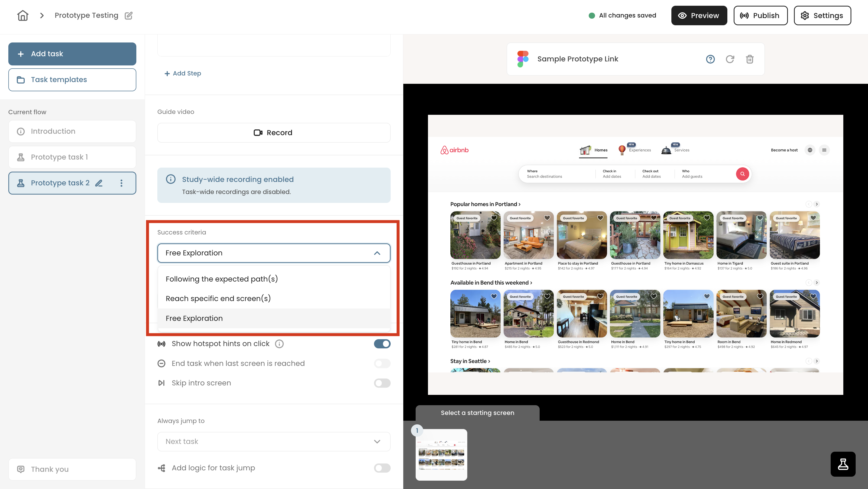Expand Popular homes in Portland heading
The height and width of the screenshot is (489, 868).
point(485,204)
